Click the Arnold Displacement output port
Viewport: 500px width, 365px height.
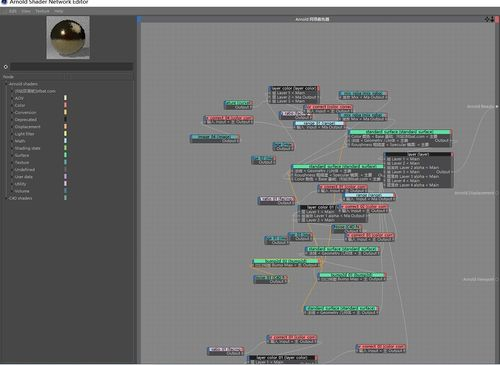[496, 193]
